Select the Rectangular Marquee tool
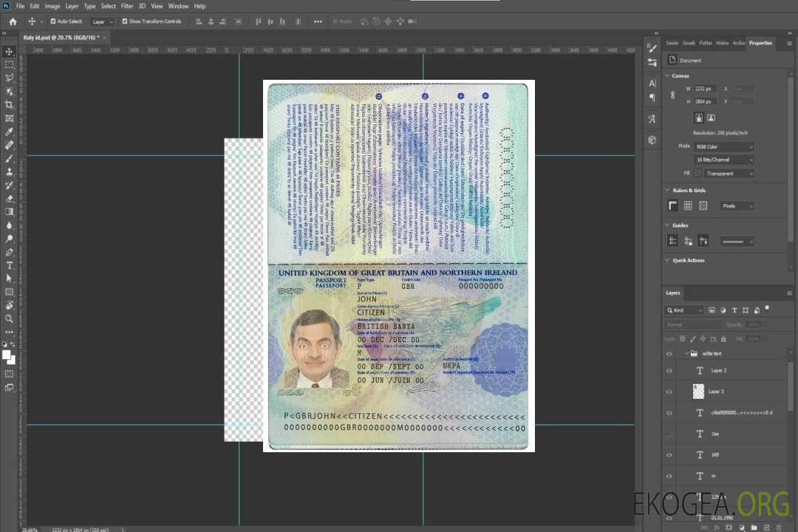 9,65
